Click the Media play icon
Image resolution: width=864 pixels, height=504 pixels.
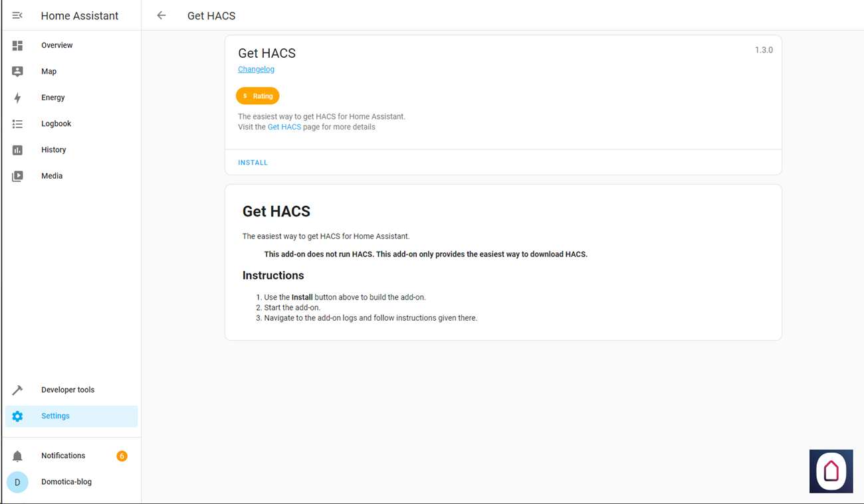[18, 176]
